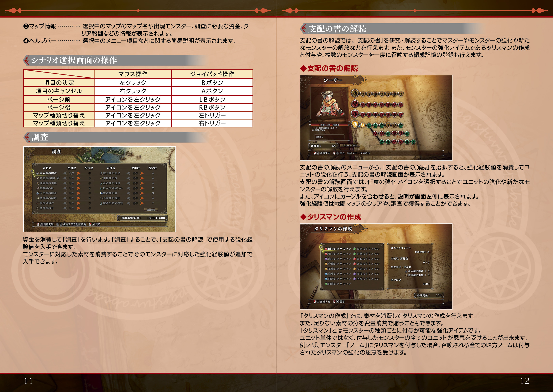Screen dimensions: 553x392
Task: Select the small glowing orange hexagon skill node
Action: (x=363, y=125)
